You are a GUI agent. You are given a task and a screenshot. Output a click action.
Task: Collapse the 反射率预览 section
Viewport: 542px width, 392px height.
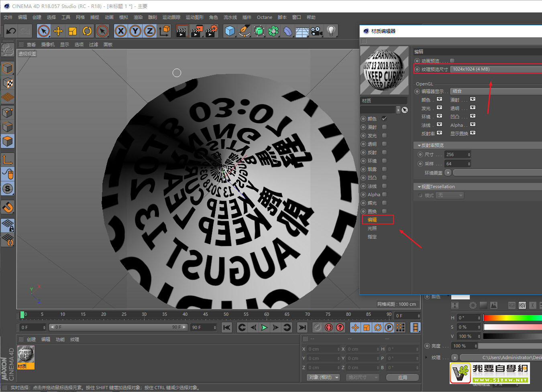point(419,145)
